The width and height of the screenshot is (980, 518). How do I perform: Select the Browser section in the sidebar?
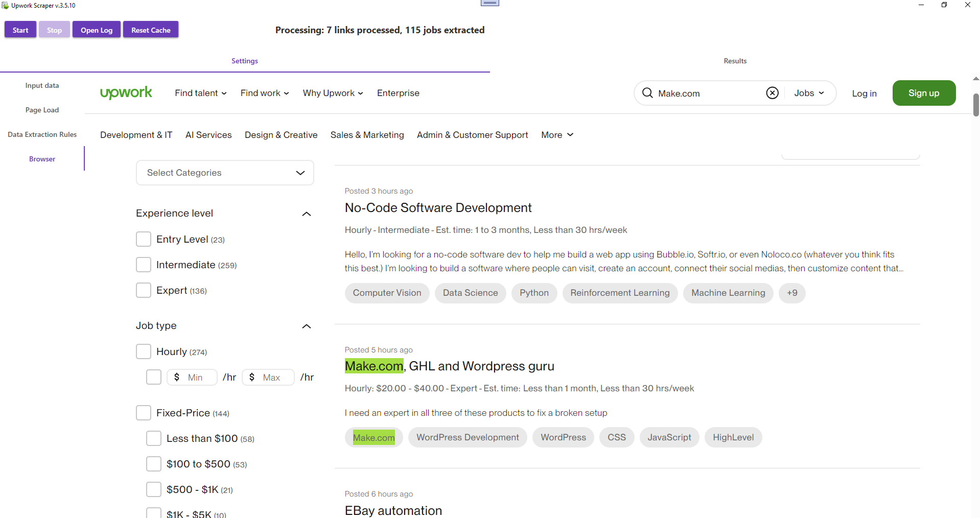pos(42,158)
